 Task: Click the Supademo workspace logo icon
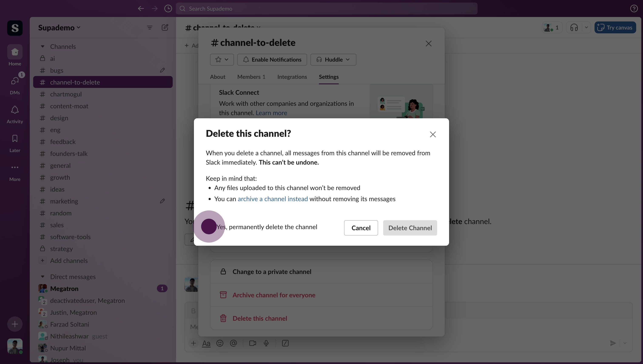(x=15, y=28)
